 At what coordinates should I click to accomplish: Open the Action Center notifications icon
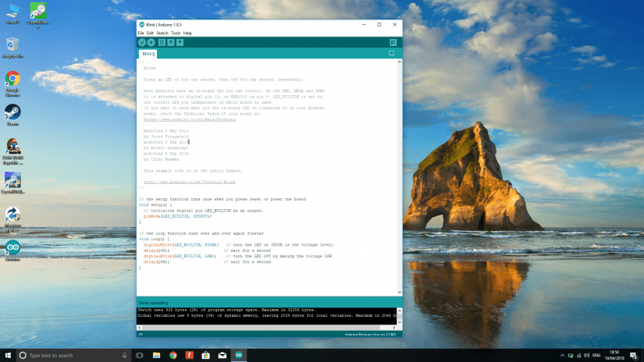point(634,356)
